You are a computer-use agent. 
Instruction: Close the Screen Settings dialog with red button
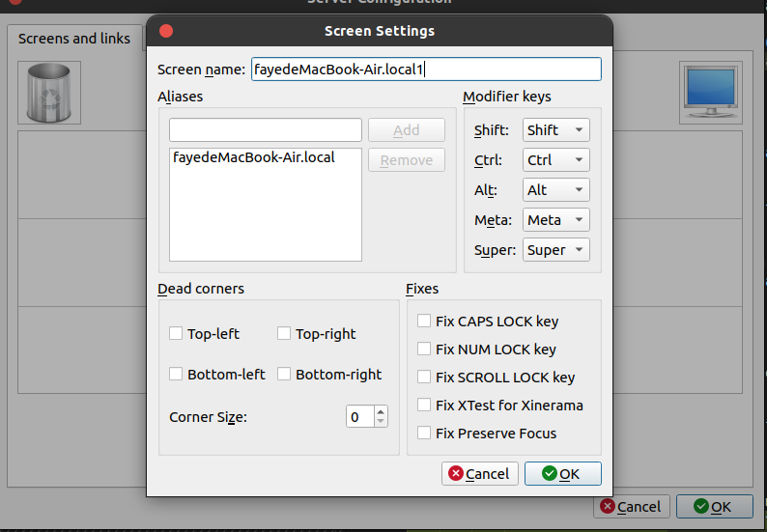pos(166,31)
